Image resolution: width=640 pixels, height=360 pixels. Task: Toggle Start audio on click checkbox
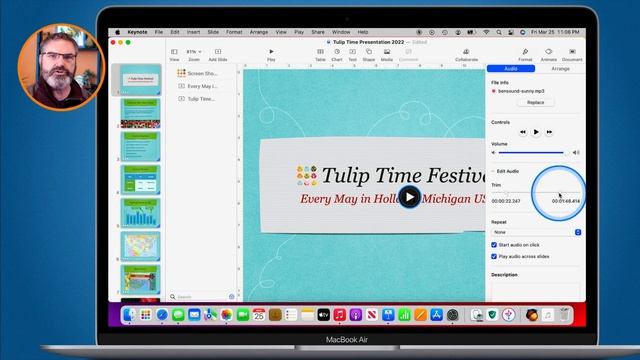tap(494, 245)
